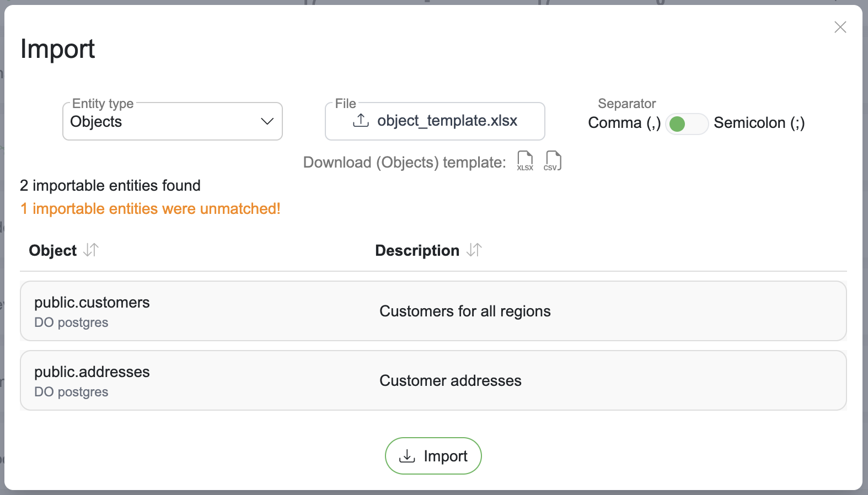Close the Import dialog
Image resolution: width=868 pixels, height=495 pixels.
840,27
